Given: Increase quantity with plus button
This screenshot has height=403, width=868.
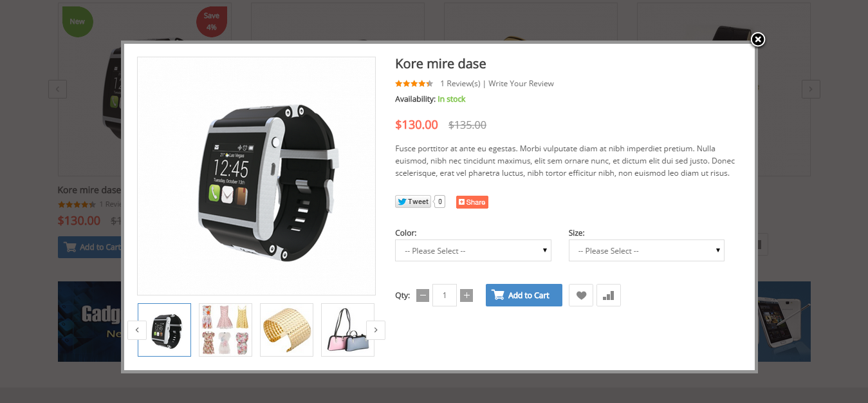Looking at the screenshot, I should coord(467,295).
